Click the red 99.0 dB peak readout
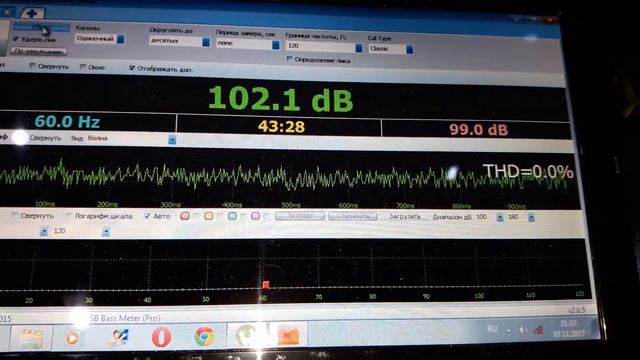This screenshot has height=360, width=640. [478, 130]
